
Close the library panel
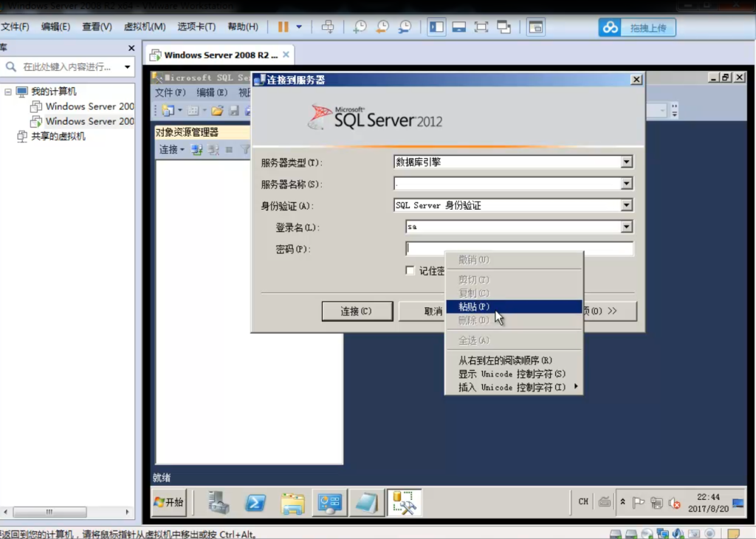click(x=131, y=48)
